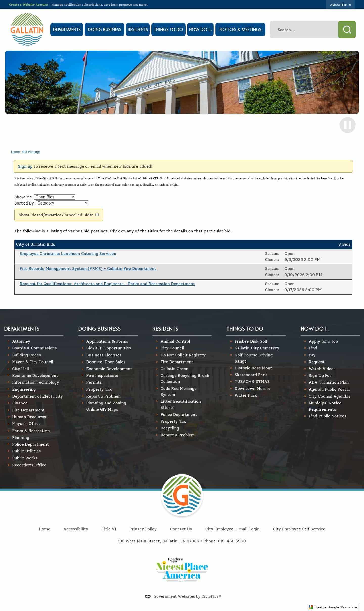Screen dimensions: 364x611
Task: Open the Nicest Place in America badge
Action: click(x=182, y=570)
